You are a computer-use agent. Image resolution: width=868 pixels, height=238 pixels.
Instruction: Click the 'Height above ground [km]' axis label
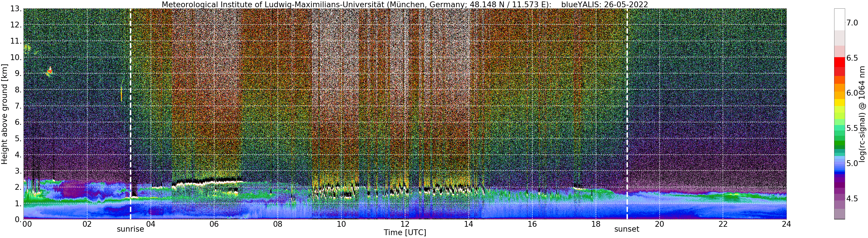click(x=4, y=114)
